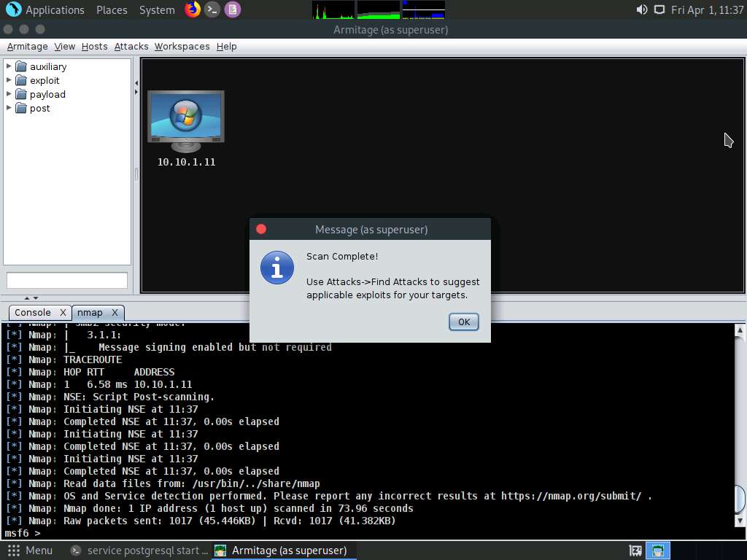This screenshot has height=560, width=747.
Task: Expand the post module tree
Action: click(x=9, y=108)
